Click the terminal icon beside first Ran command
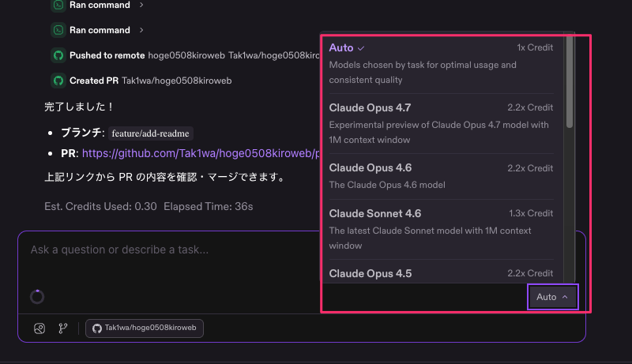Image resolution: width=632 pixels, height=364 pixels. 58,6
